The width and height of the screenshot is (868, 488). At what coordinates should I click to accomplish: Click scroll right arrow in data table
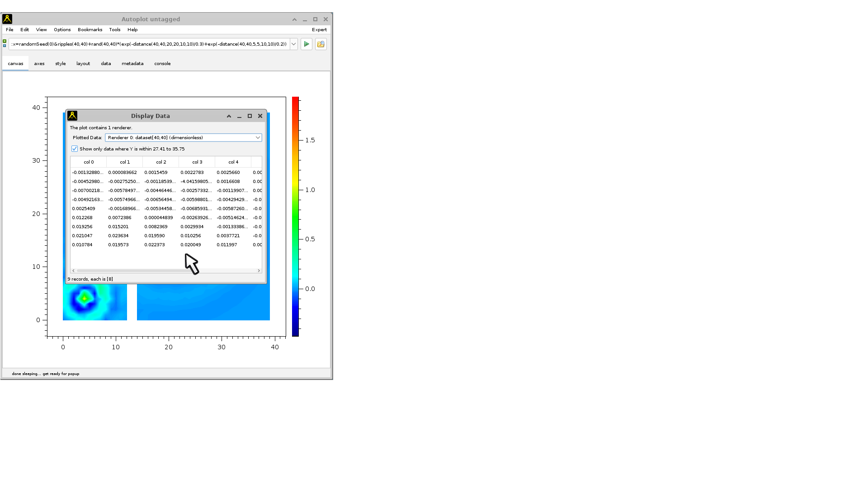[x=259, y=271]
